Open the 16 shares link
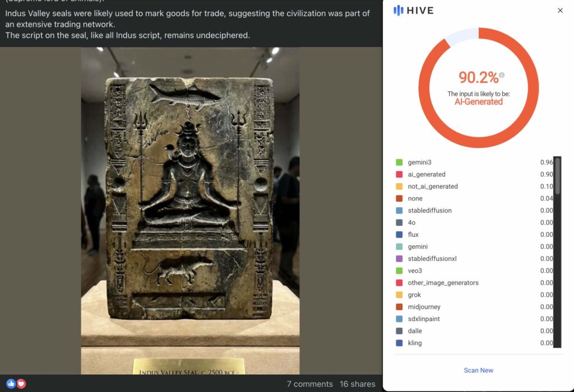This screenshot has width=574, height=392. coord(357,384)
